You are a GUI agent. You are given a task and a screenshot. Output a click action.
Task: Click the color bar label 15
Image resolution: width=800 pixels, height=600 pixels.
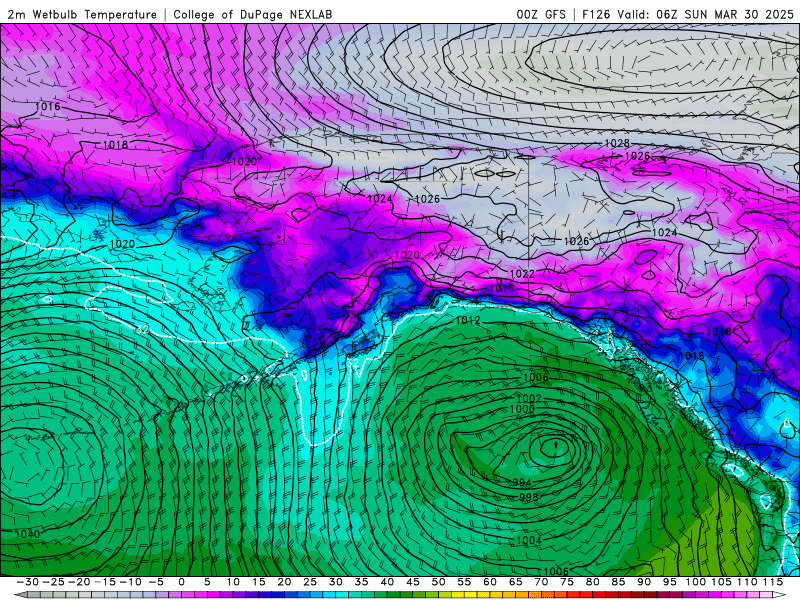point(259,582)
